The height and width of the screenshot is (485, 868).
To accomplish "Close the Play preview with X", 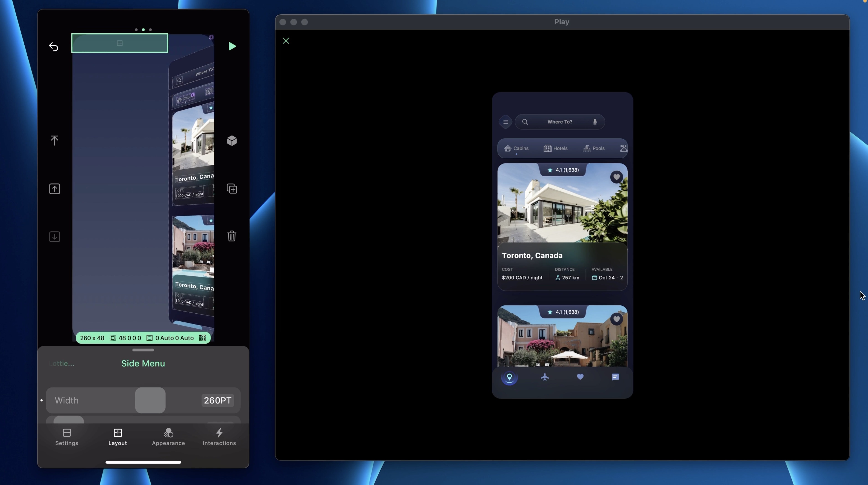I will tap(286, 41).
